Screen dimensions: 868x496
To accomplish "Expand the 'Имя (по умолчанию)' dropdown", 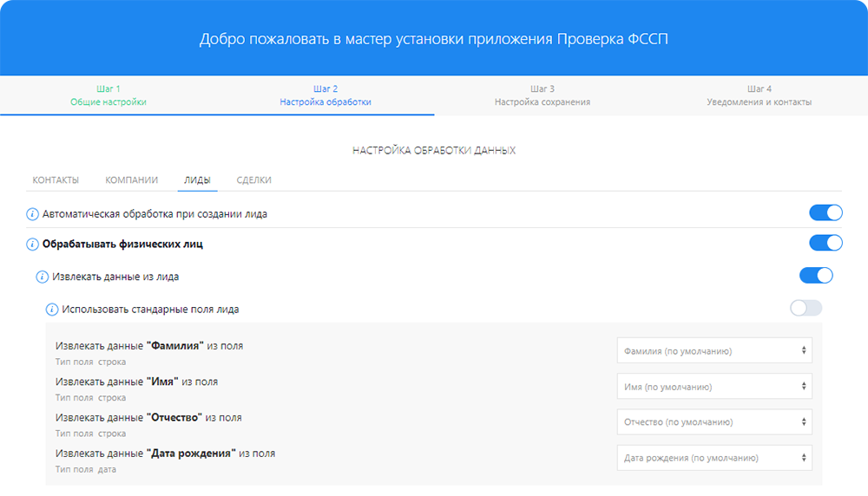I will 714,387.
